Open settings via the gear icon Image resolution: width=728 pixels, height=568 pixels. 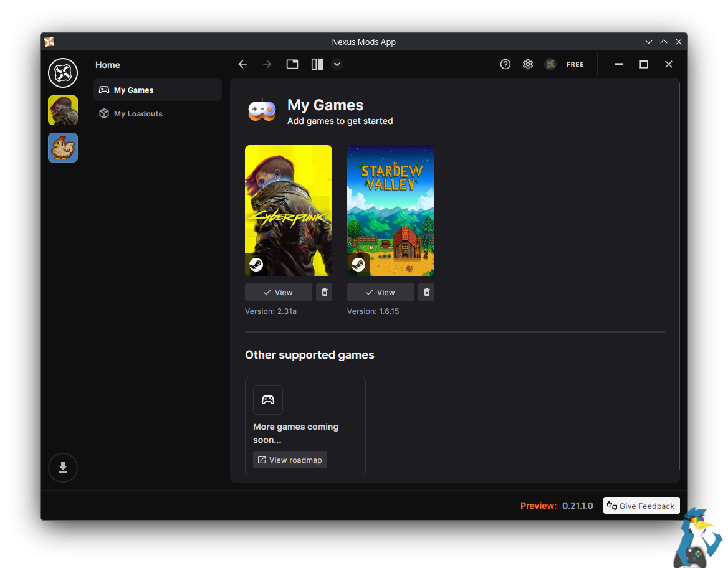[528, 64]
